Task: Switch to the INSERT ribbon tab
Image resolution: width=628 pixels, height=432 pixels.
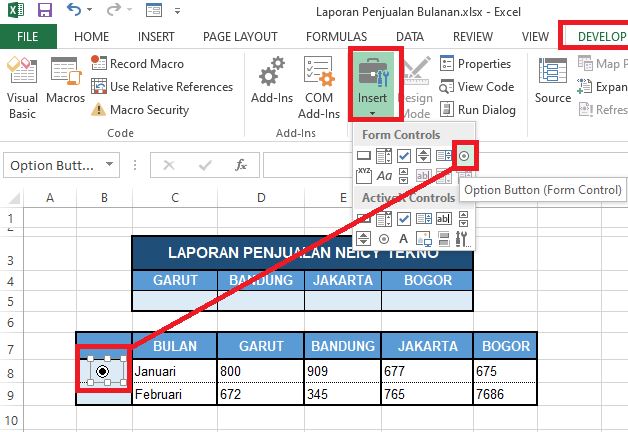Action: [156, 36]
